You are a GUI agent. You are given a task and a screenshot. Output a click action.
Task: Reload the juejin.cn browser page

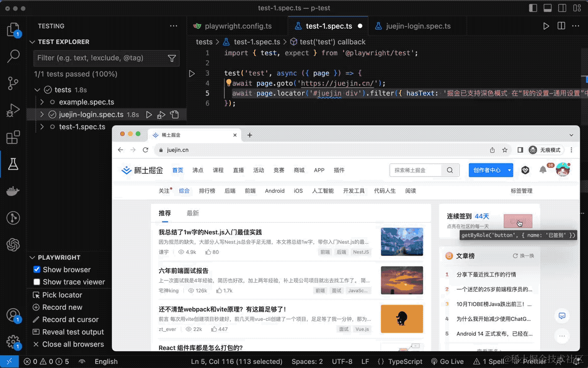[145, 150]
